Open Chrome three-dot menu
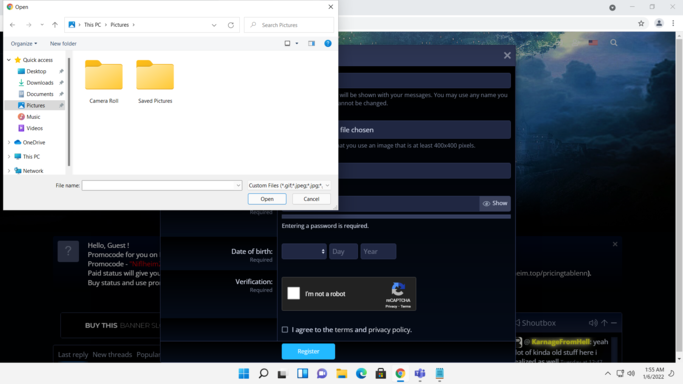The height and width of the screenshot is (384, 683). [x=673, y=24]
